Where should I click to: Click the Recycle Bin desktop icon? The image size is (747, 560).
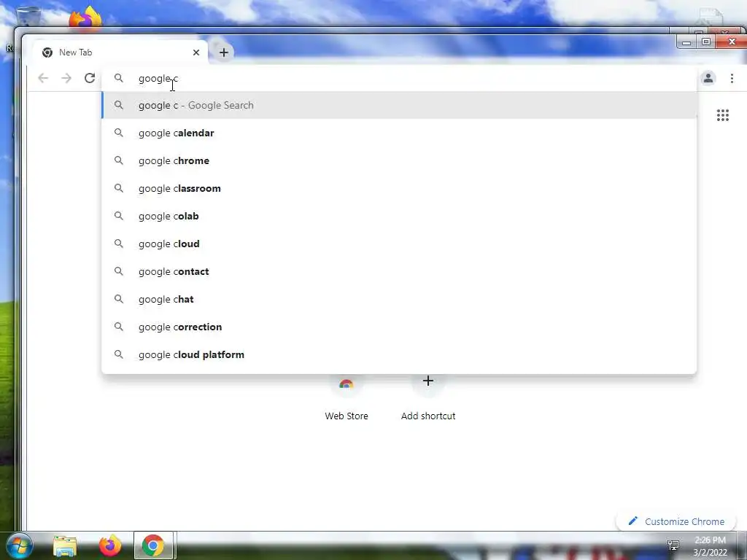coord(28,17)
